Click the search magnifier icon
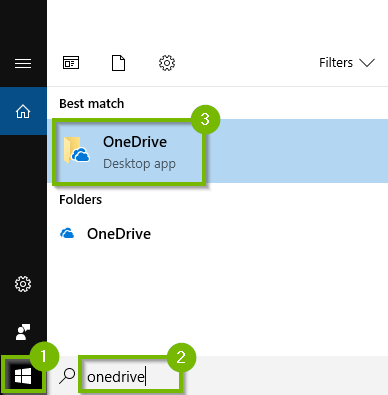Viewport: 388px width, 395px height. (x=67, y=376)
